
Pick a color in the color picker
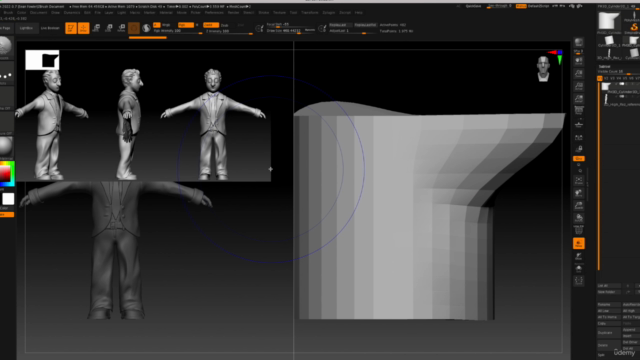click(7, 173)
